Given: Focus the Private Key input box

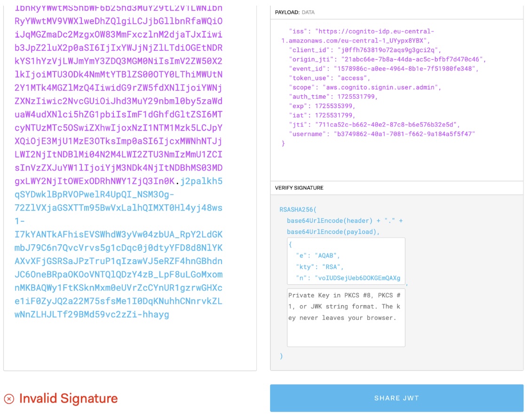Looking at the screenshot, I should pyautogui.click(x=346, y=318).
